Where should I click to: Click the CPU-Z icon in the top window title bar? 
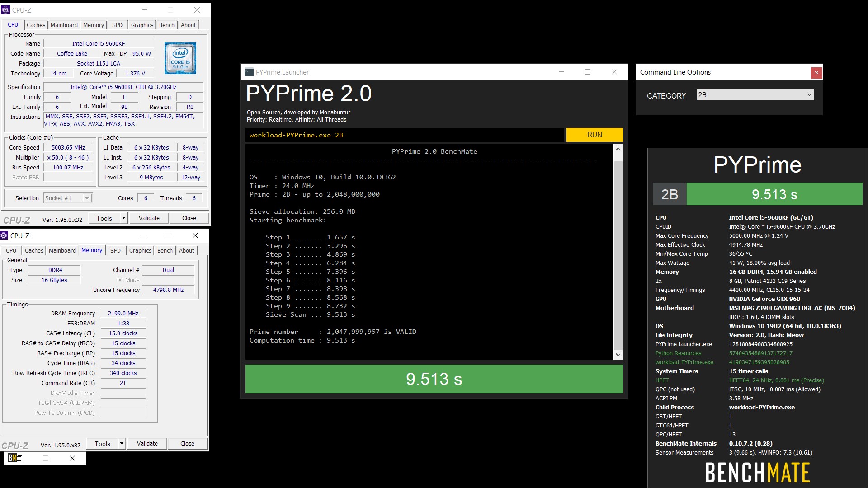point(5,10)
